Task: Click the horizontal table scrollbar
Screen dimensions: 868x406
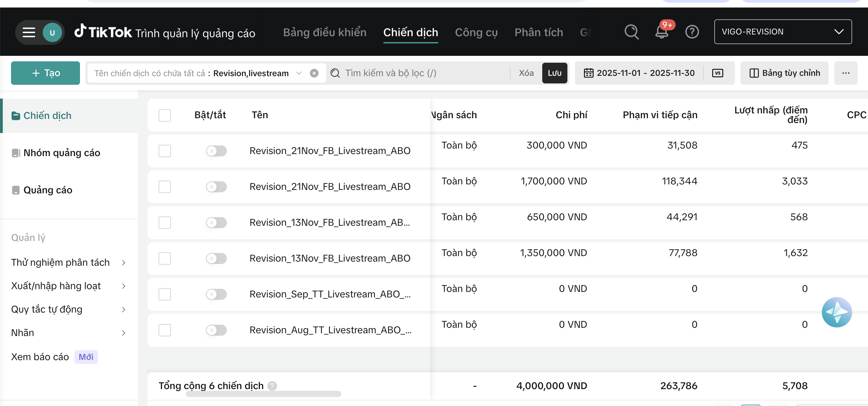Action: 263,394
